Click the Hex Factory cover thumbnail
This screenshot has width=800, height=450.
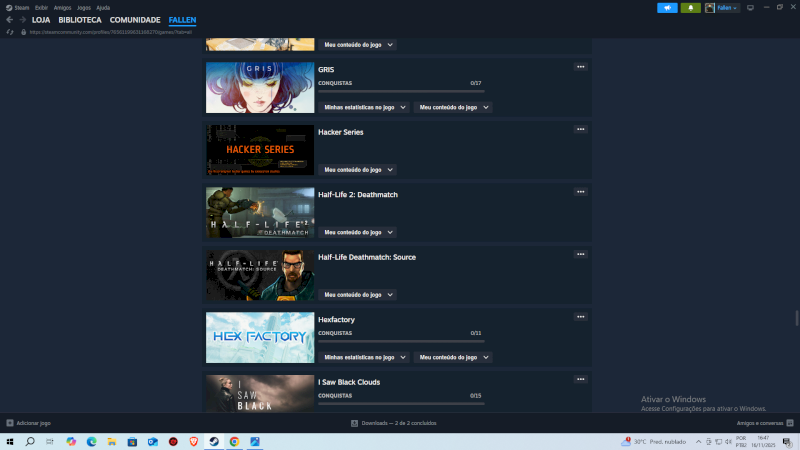[260, 338]
